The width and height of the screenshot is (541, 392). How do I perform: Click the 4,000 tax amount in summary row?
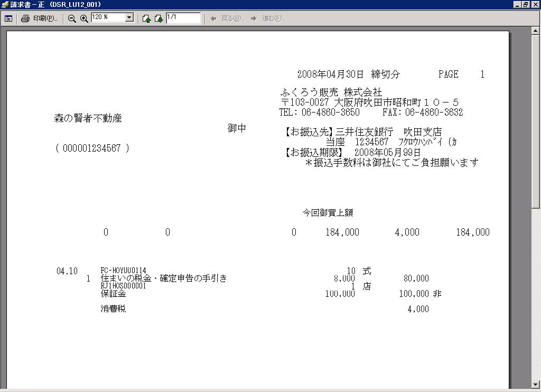407,232
